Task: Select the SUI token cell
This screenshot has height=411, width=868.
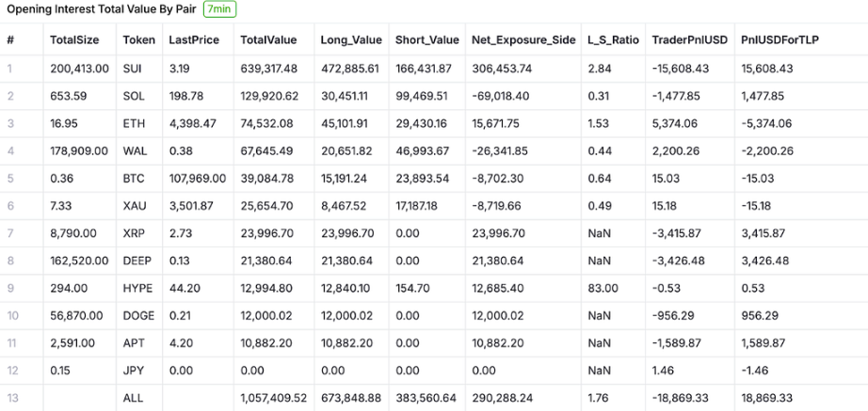Action: (133, 69)
